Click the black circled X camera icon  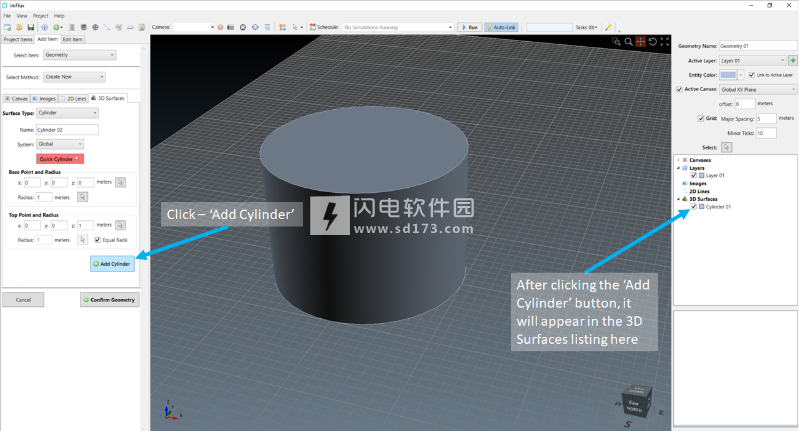243,27
